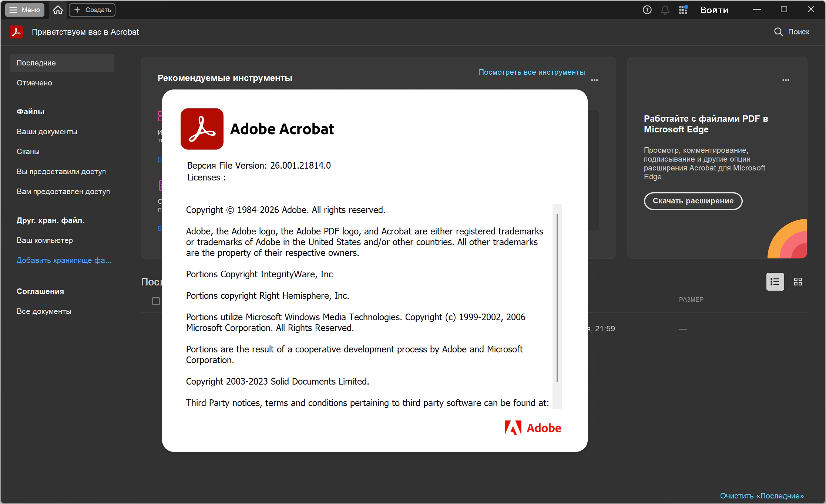Open the apps grid icon

[x=683, y=10]
